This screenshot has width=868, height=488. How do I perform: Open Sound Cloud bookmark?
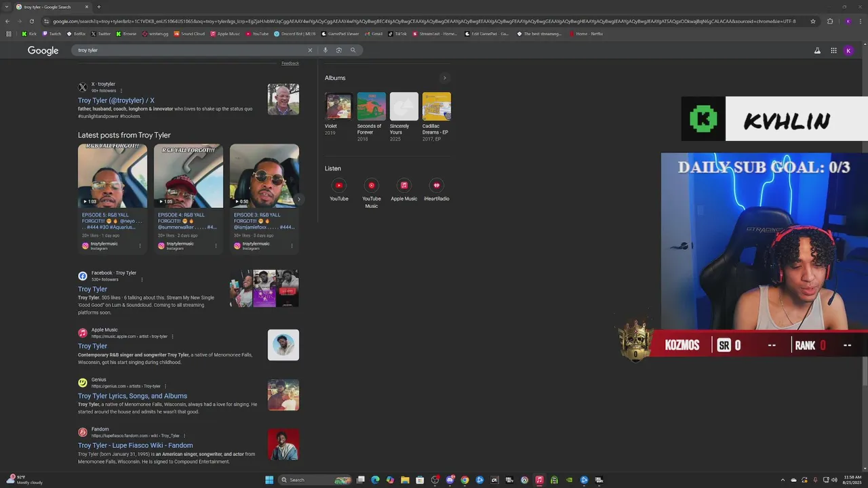[x=190, y=34]
